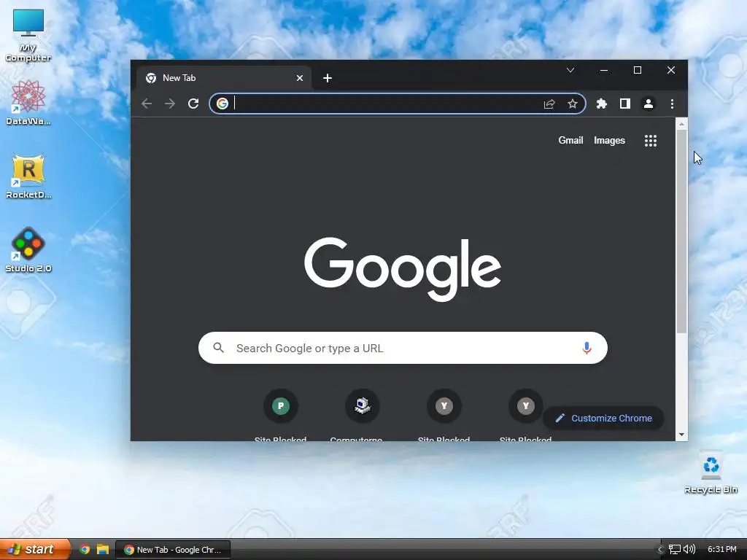Maximize the Chrome window
Image resolution: width=747 pixels, height=560 pixels.
click(638, 71)
